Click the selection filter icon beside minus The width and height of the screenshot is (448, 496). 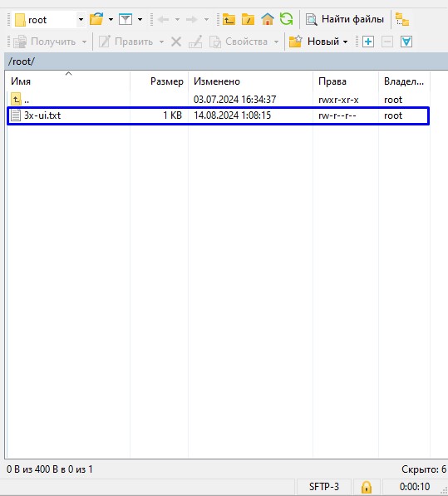406,42
